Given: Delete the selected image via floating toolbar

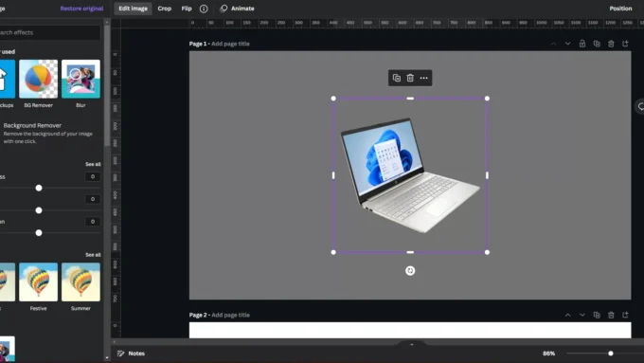Looking at the screenshot, I should coord(410,78).
